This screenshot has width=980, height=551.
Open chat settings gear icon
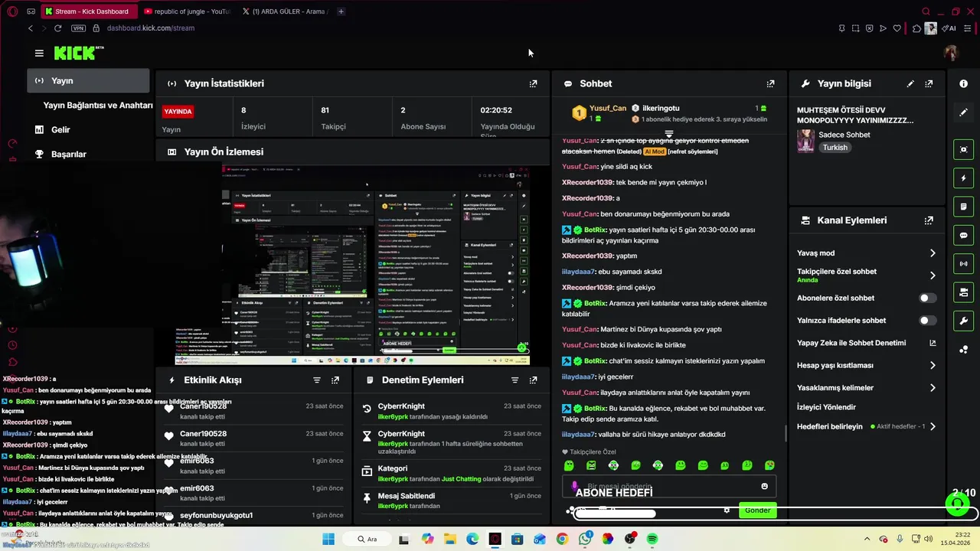point(727,510)
